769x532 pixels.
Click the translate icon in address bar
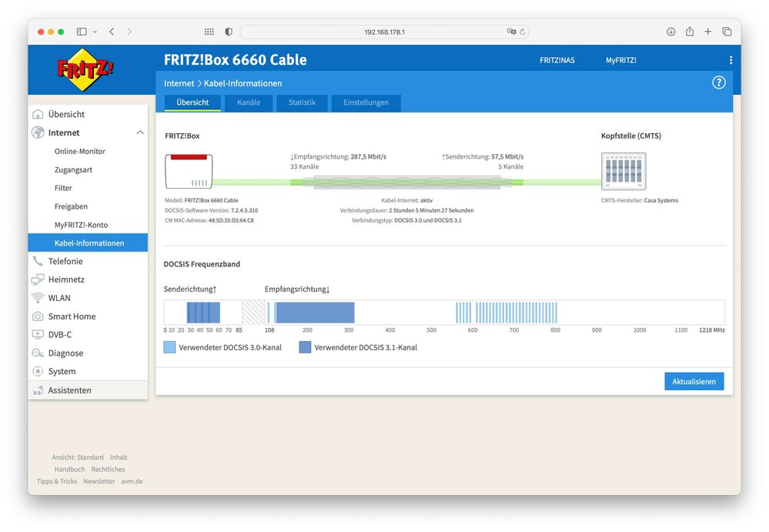[511, 32]
